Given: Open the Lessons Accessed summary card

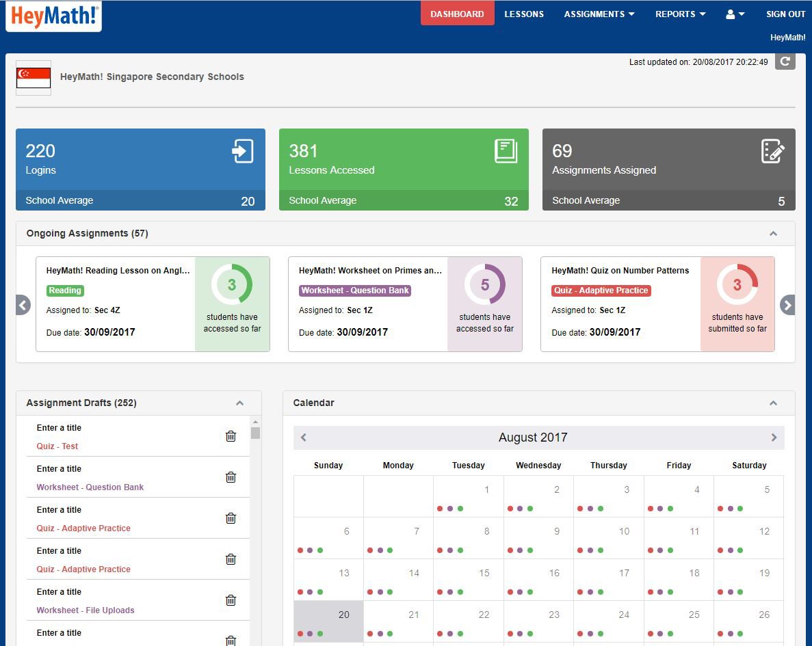Looking at the screenshot, I should pyautogui.click(x=404, y=170).
